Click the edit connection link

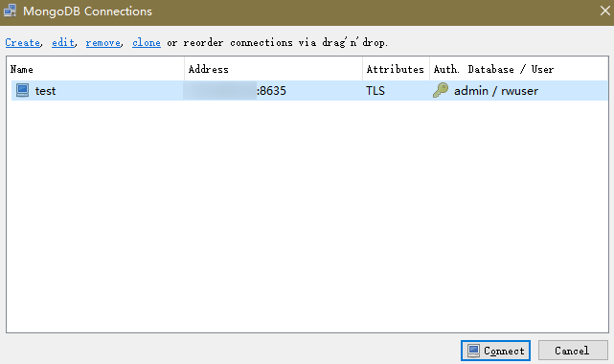pos(63,42)
